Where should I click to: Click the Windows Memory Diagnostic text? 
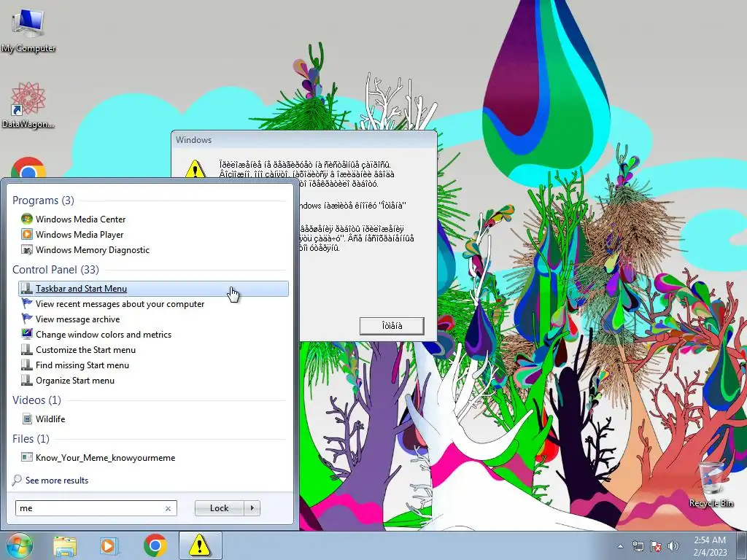click(93, 250)
